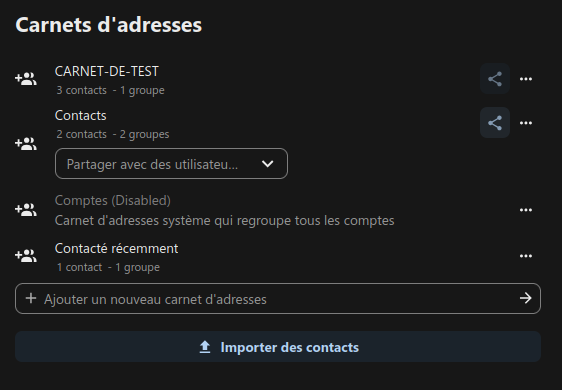Select the CARNET-DE-TEST address book name

click(107, 71)
